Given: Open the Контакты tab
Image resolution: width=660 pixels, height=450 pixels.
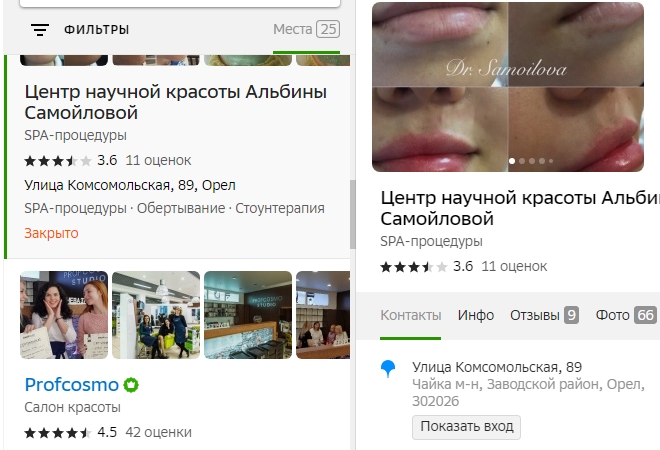Looking at the screenshot, I should [x=410, y=315].
